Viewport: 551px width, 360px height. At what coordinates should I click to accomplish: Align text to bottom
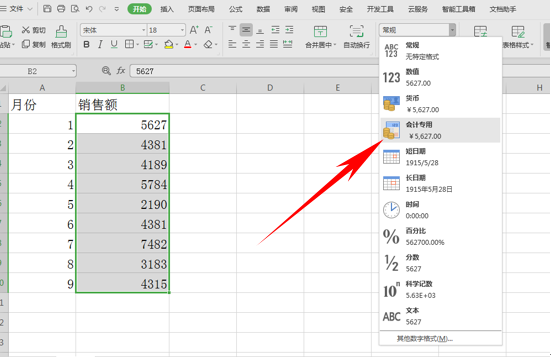point(260,30)
